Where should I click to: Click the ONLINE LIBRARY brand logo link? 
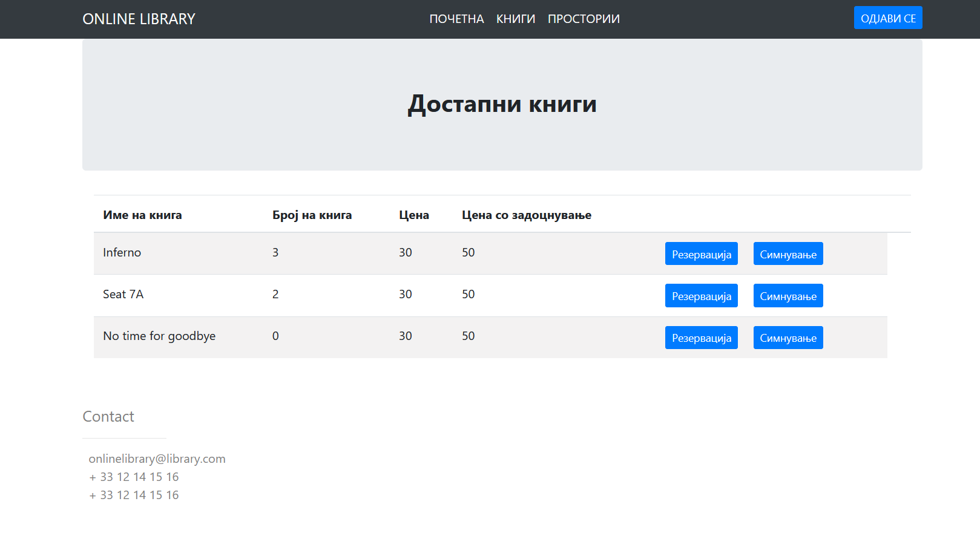tap(139, 19)
